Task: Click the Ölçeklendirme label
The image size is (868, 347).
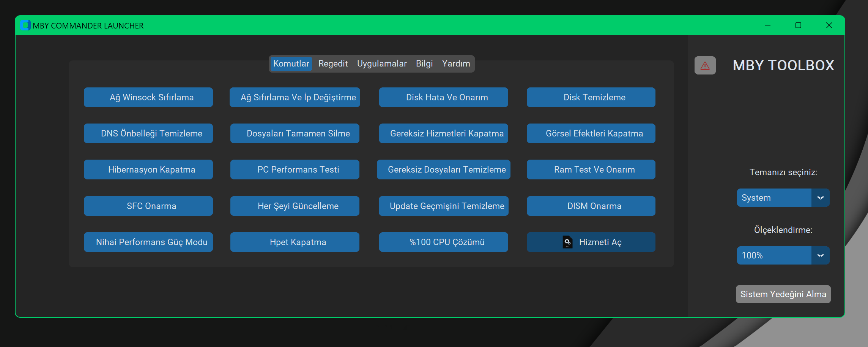Action: click(x=783, y=230)
